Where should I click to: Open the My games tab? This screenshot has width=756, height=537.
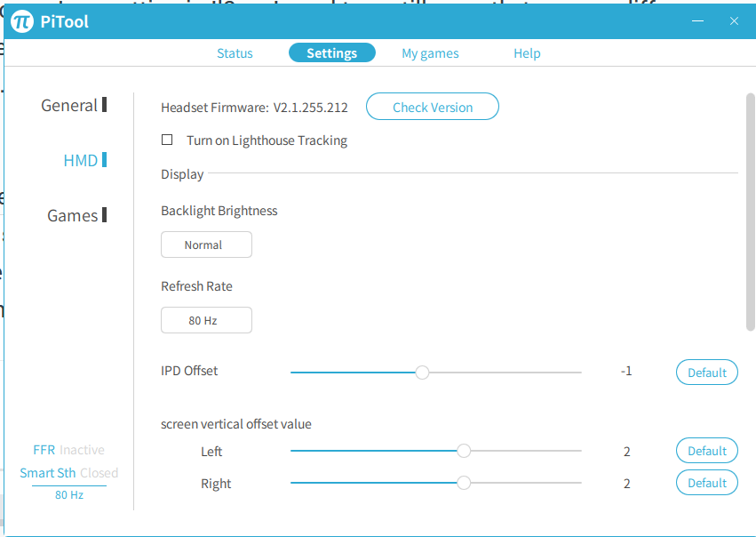tap(430, 53)
